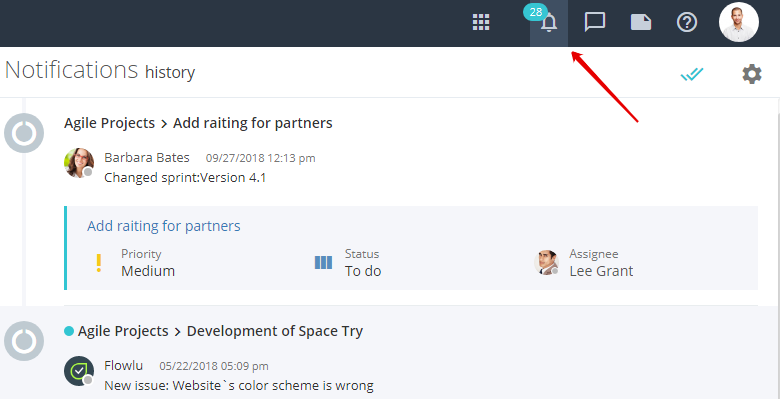Open the apps grid menu icon

481,22
